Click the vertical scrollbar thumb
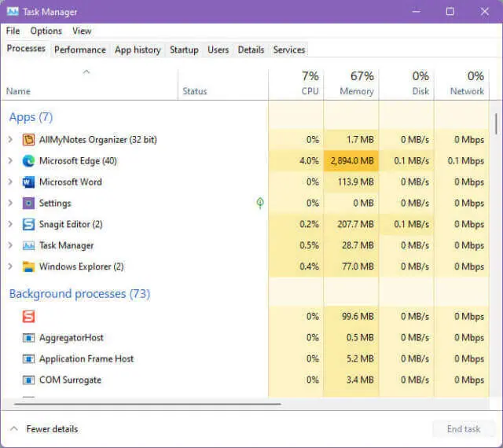The image size is (503, 448). (496, 123)
